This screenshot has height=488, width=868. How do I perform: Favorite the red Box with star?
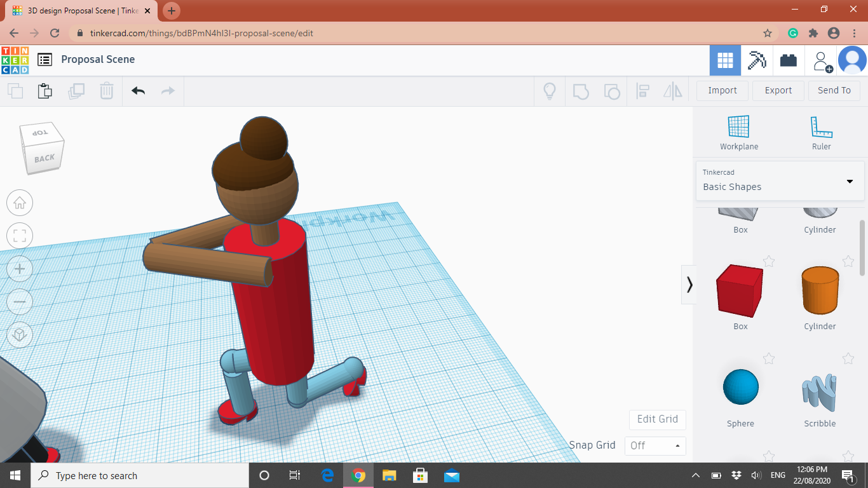click(769, 261)
